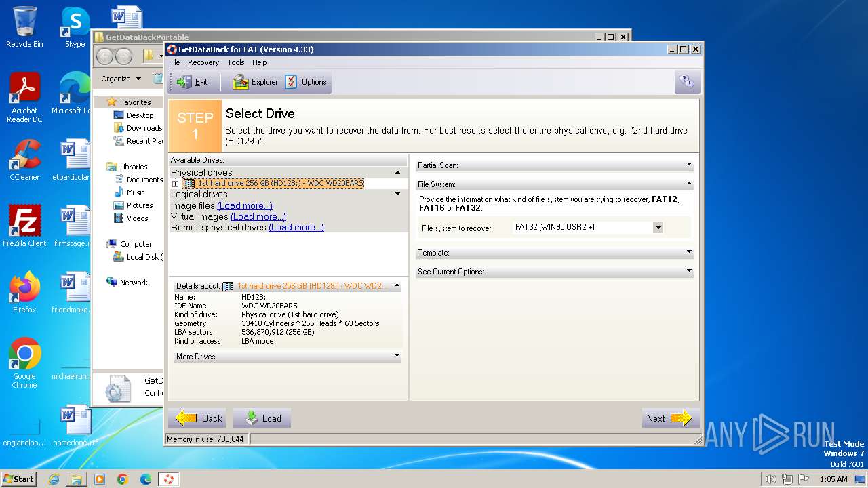Click the Load button
868x488 pixels.
(262, 418)
